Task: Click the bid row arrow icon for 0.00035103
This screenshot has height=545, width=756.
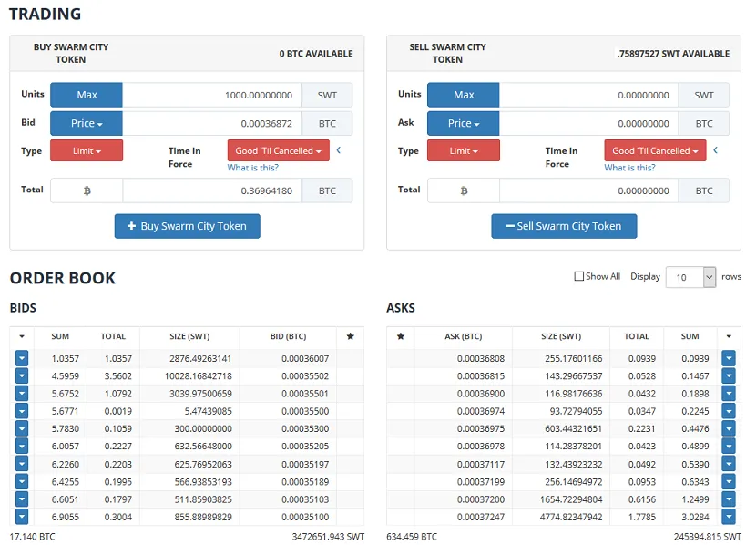Action: (22, 499)
